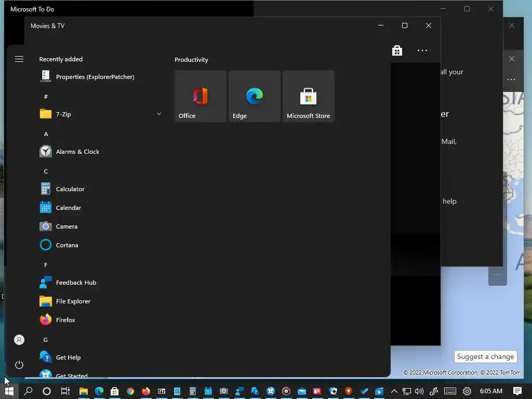Screen dimensions: 532x399
Task: Open the three-dots menu in Movies & TV
Action: click(x=422, y=50)
